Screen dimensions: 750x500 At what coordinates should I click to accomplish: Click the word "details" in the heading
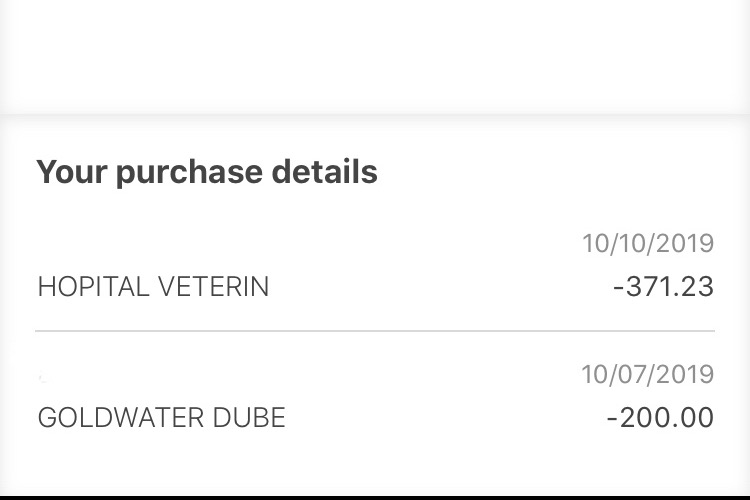[x=325, y=171]
